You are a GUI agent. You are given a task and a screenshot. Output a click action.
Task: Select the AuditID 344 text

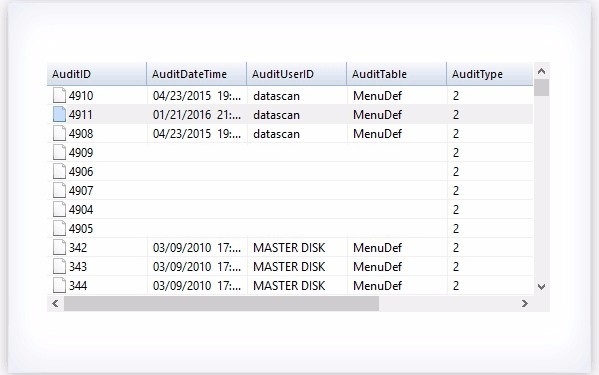(x=78, y=286)
